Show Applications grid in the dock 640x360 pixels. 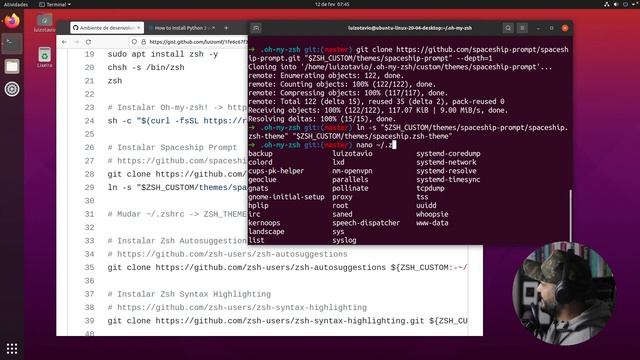(x=12, y=349)
